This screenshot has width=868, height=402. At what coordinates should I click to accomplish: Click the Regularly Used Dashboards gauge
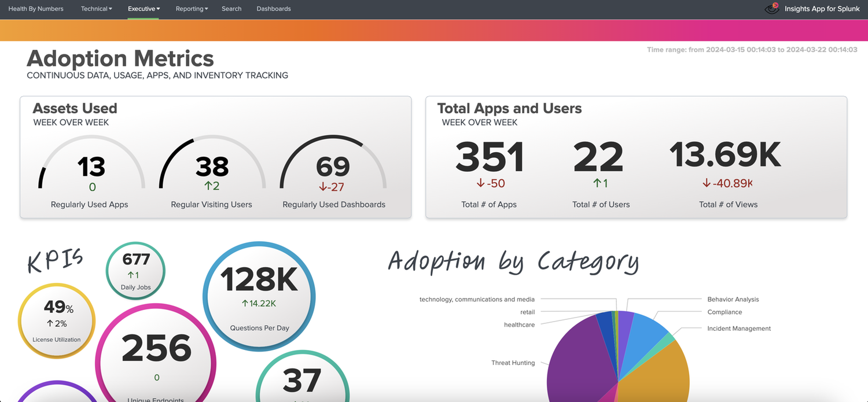tap(333, 168)
